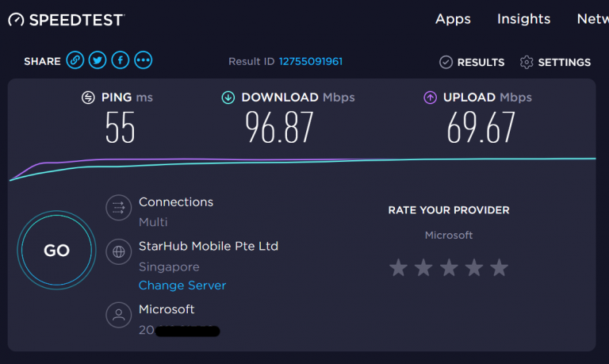Click the Results checkmark icon

pyautogui.click(x=446, y=62)
